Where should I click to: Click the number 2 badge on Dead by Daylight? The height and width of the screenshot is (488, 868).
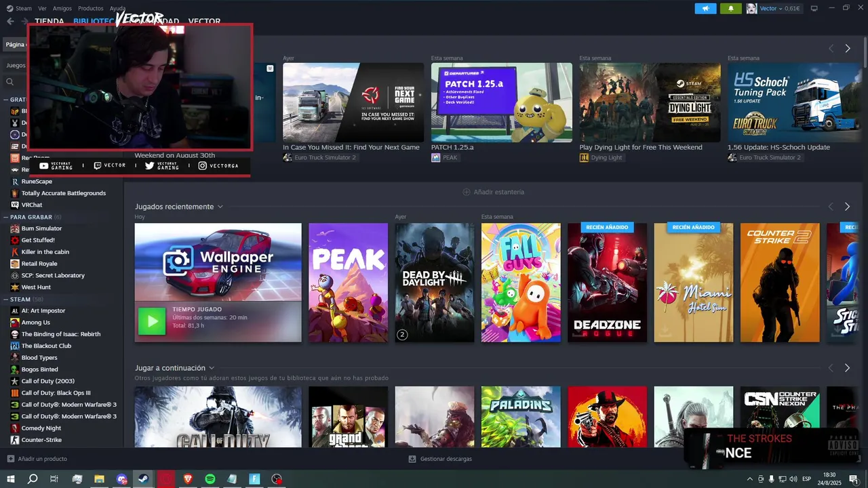[402, 334]
